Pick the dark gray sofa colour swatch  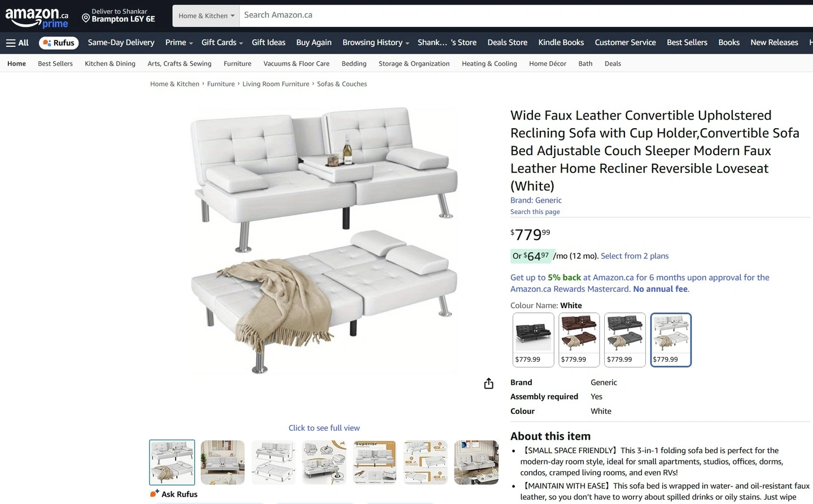point(625,340)
